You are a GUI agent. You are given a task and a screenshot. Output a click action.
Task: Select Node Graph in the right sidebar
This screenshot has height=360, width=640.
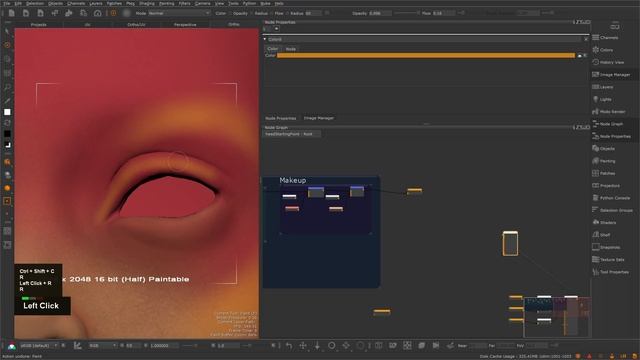pos(607,124)
